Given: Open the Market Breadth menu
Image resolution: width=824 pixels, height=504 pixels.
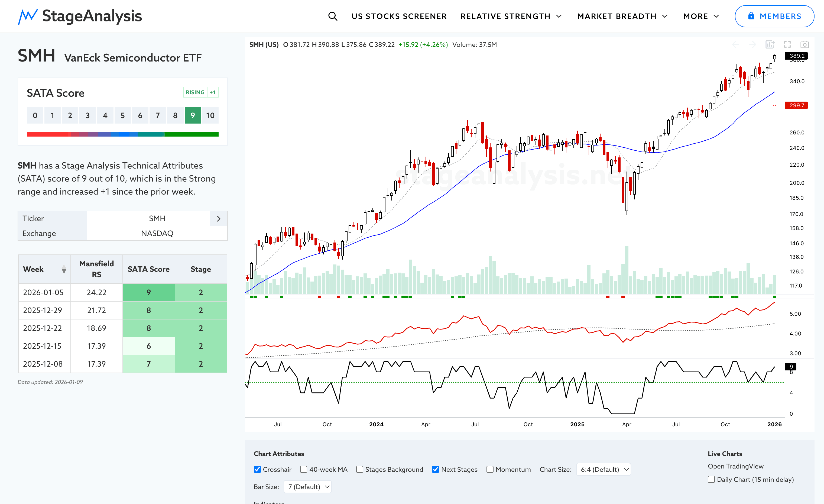Looking at the screenshot, I should pos(622,16).
